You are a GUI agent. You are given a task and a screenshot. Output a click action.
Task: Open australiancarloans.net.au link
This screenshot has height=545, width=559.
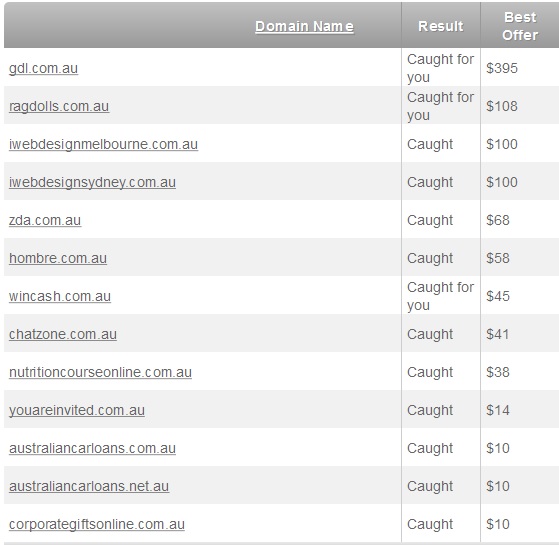click(89, 487)
